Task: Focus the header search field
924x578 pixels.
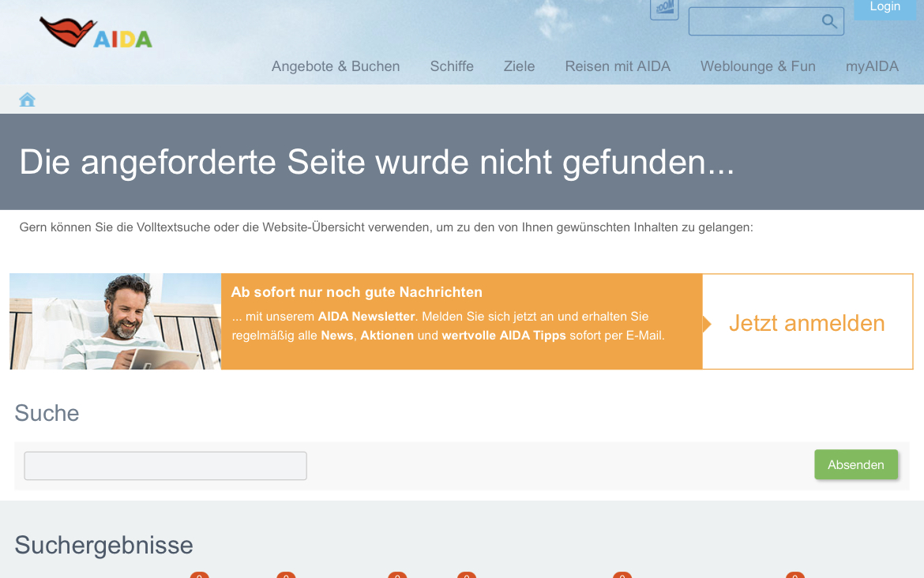Action: (x=754, y=21)
